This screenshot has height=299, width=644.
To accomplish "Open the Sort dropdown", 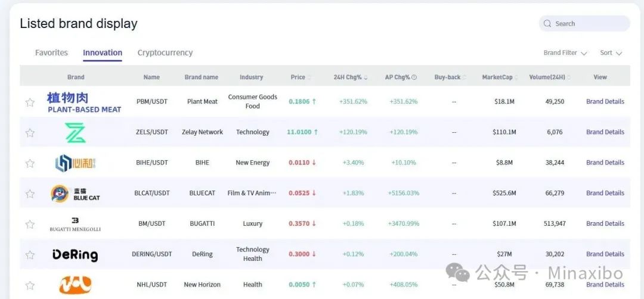I will 611,53.
